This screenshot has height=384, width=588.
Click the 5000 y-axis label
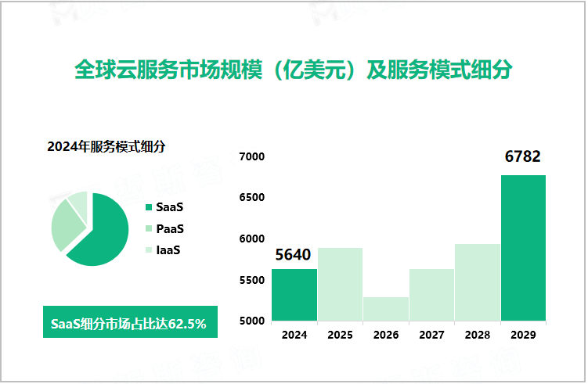(251, 321)
